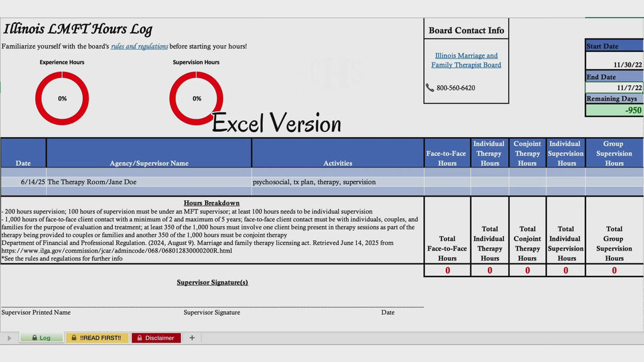Viewport: 644px width, 362px height.
Task: Open Illinois Marriage and Family Therapist Board link
Action: [x=466, y=60]
